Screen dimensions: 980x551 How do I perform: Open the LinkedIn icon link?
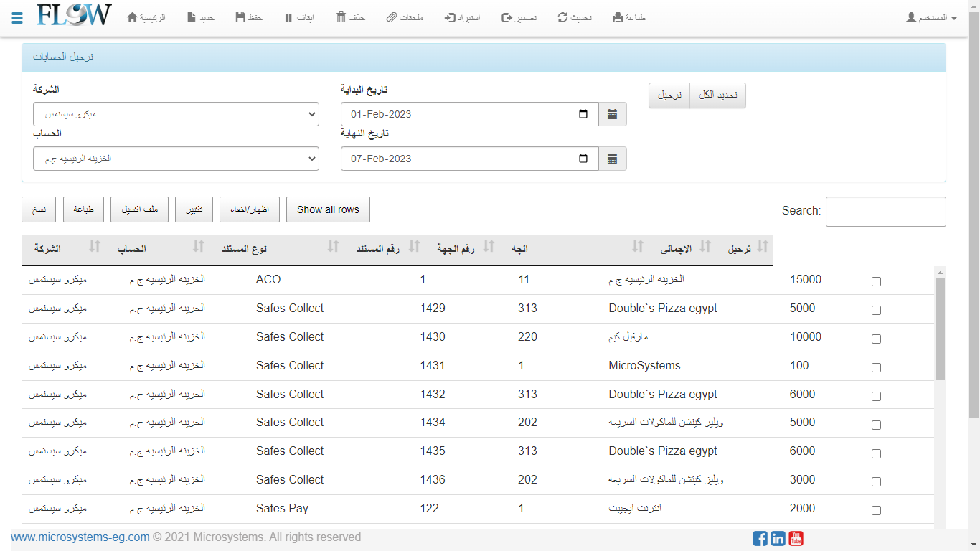[x=778, y=538]
